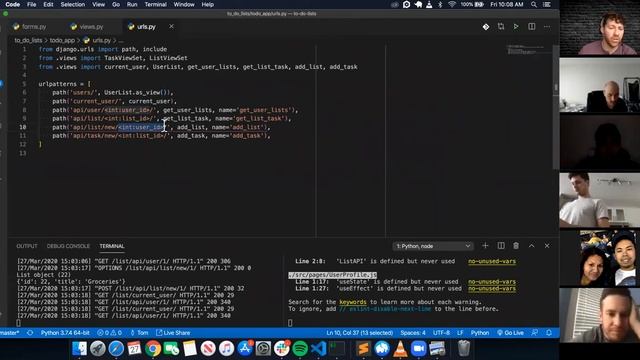Viewport: 640px width, 360px height.
Task: Click the Live Share status bar button
Action: [173, 333]
